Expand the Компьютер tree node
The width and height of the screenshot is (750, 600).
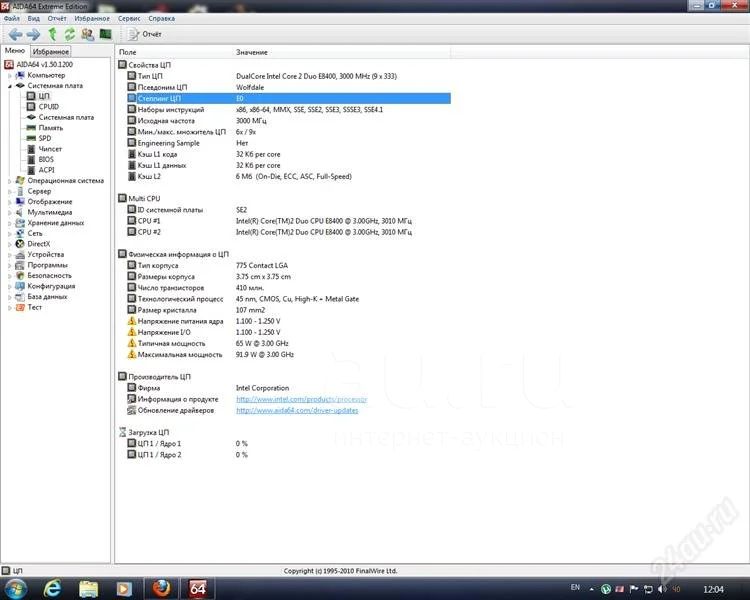tap(9, 75)
